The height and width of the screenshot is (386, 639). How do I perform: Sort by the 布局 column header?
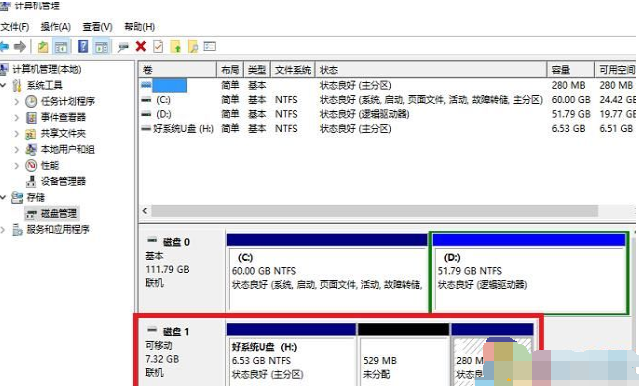(230, 70)
